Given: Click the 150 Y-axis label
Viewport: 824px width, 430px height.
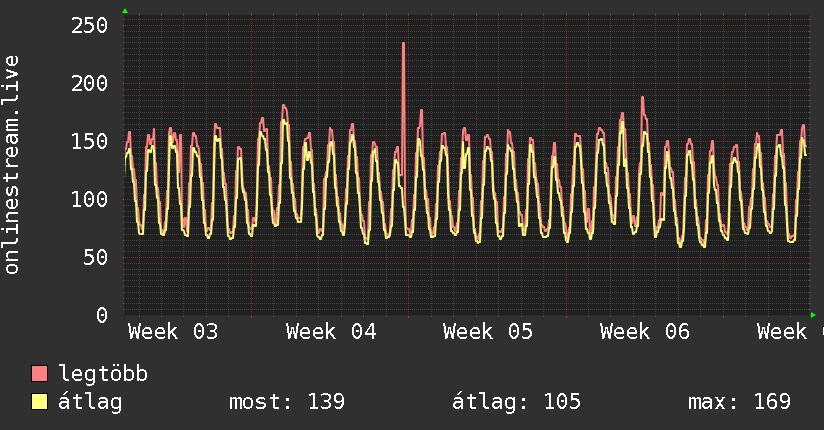Looking at the screenshot, I should click(90, 141).
